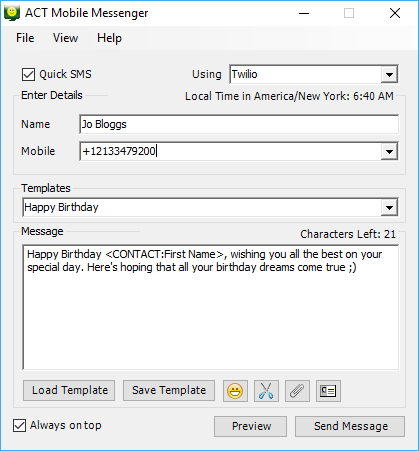
Task: Click the scissors cut icon
Action: [266, 391]
